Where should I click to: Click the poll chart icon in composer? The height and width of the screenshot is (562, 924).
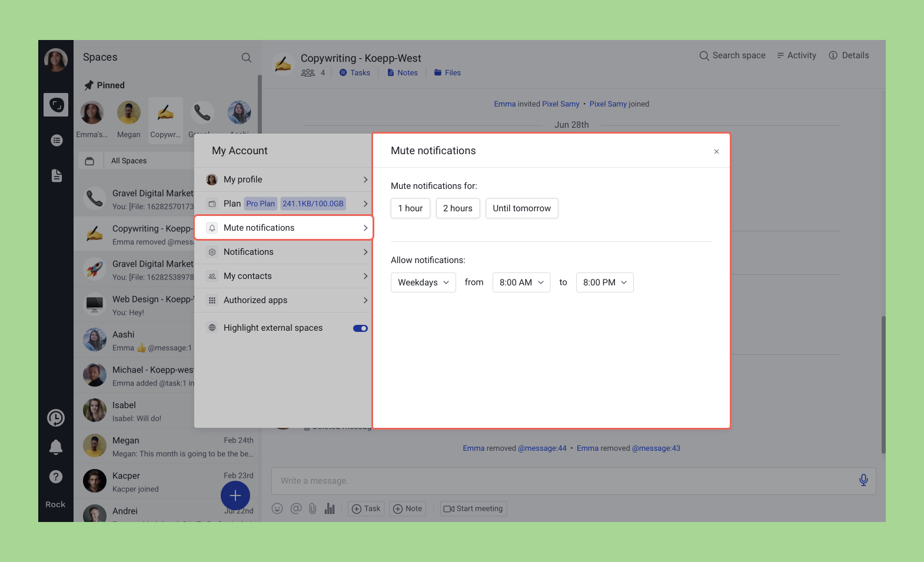[x=330, y=508]
